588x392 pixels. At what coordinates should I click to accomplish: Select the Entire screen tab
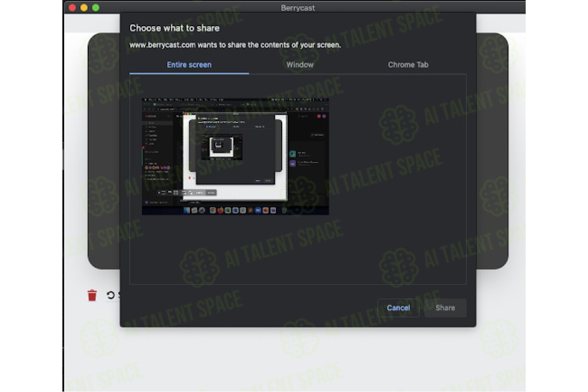coord(189,65)
